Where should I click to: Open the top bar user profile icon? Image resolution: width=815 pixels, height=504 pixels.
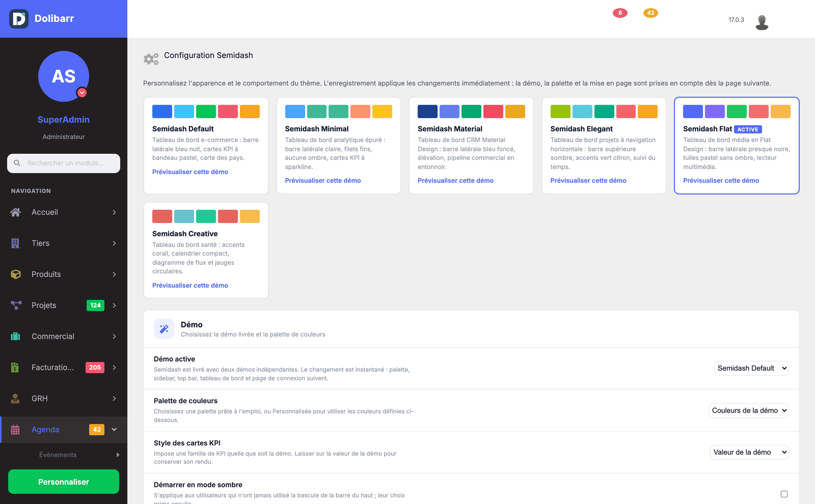pyautogui.click(x=762, y=22)
